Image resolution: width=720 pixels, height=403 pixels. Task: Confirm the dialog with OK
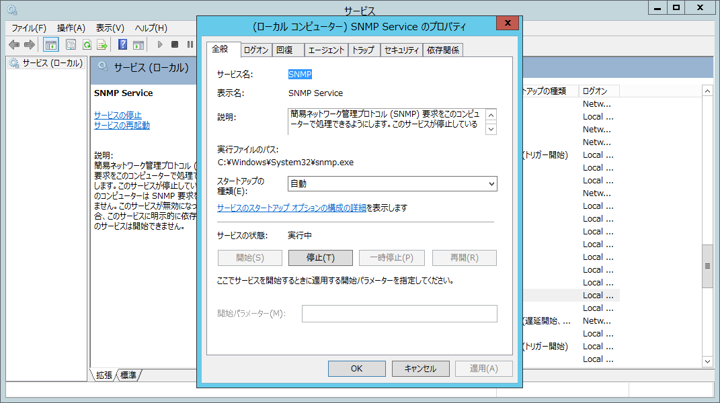point(357,369)
